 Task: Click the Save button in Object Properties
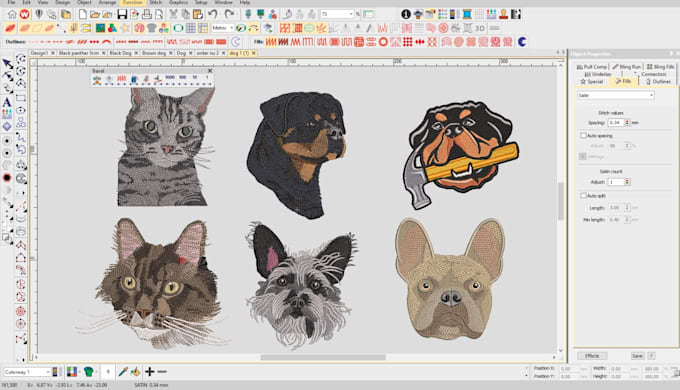tap(637, 356)
